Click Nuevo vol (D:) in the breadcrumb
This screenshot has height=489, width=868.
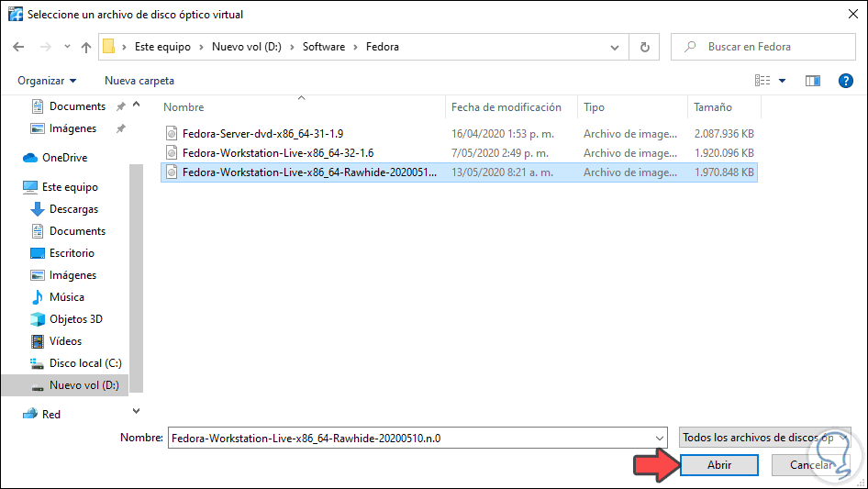(246, 47)
